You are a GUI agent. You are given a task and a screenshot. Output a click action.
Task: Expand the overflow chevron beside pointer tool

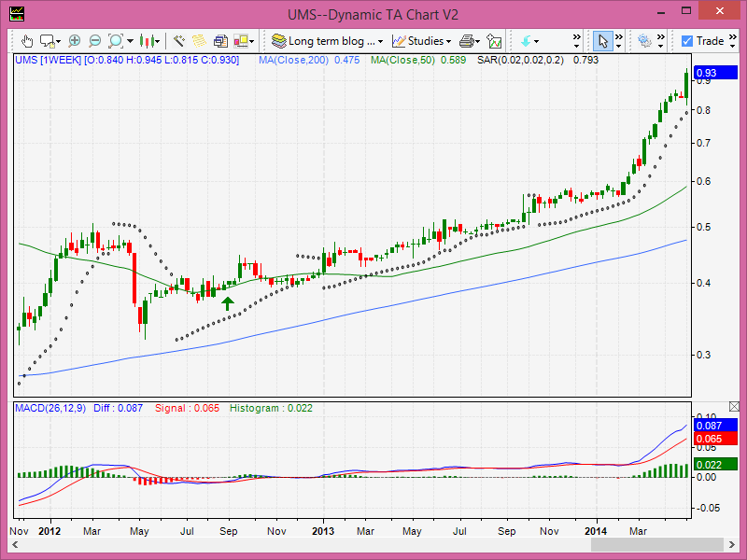pyautogui.click(x=619, y=41)
